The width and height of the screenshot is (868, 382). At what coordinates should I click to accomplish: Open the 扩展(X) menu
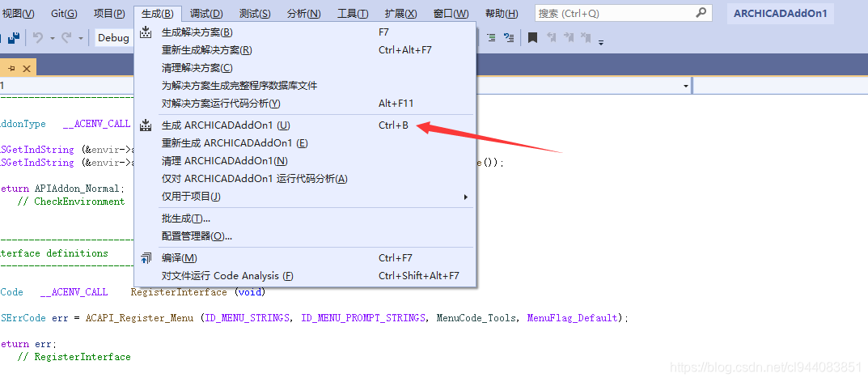400,14
